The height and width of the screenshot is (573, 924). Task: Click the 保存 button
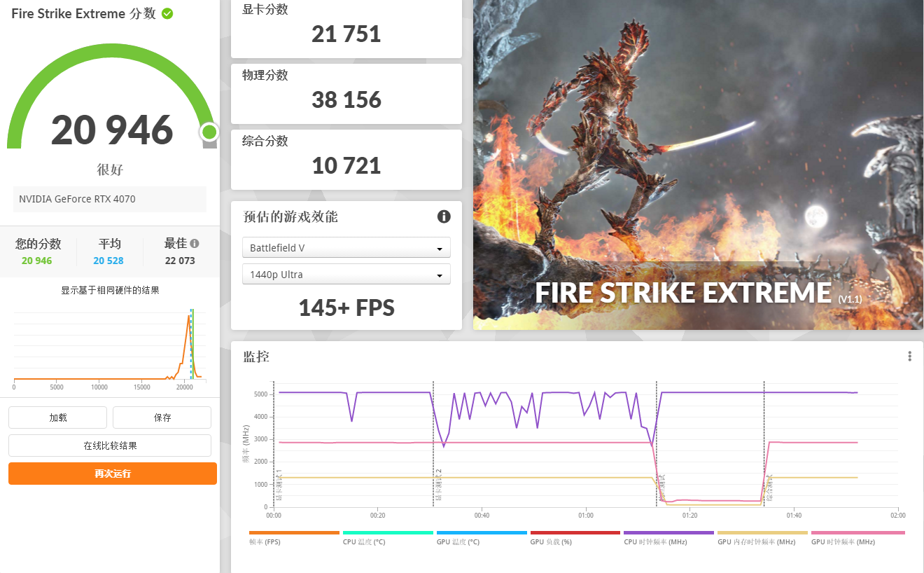tap(162, 417)
